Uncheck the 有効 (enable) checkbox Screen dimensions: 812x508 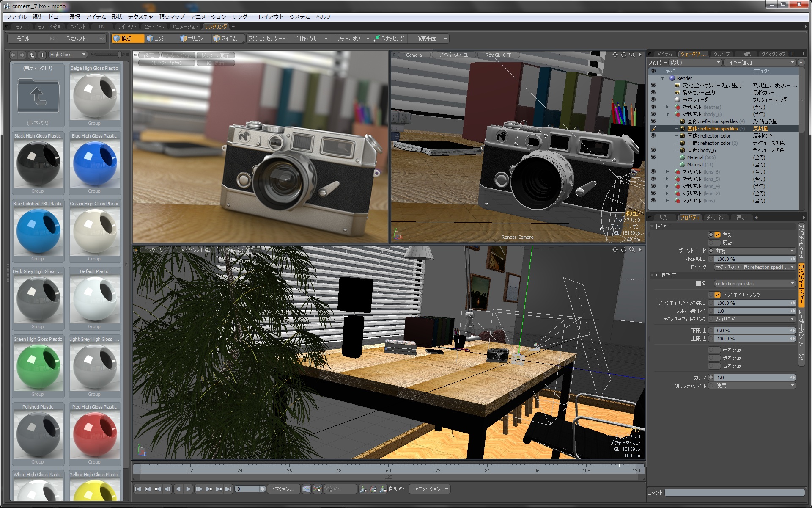click(717, 235)
